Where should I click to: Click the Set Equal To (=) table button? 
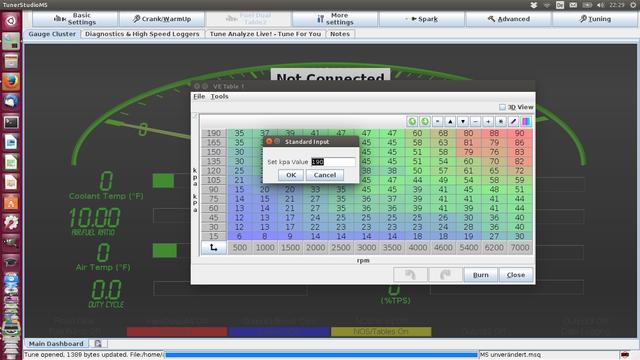click(438, 121)
